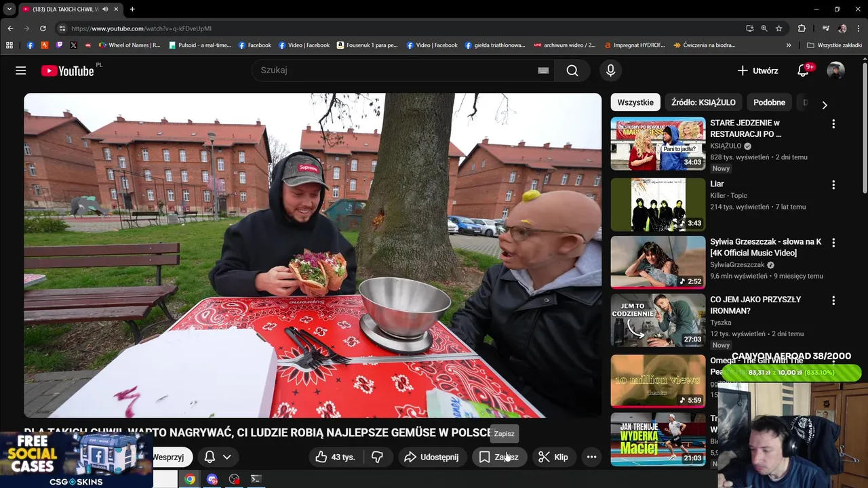Screen dimensions: 868x488
Task: Click the search magnifier button
Action: click(x=572, y=70)
